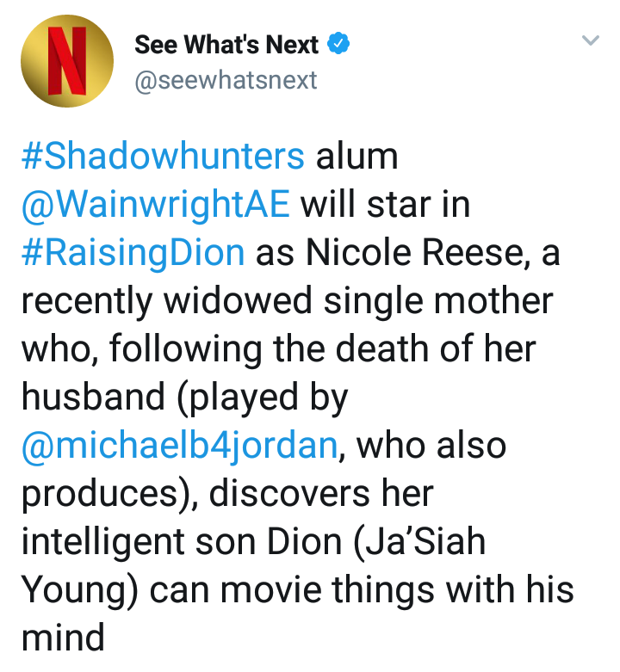Click the "produces), discovers her" line
This screenshot has height=672, width=620.
pyautogui.click(x=226, y=493)
